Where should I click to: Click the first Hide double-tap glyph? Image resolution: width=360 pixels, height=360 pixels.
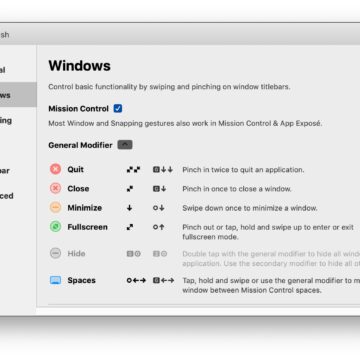coord(134,254)
